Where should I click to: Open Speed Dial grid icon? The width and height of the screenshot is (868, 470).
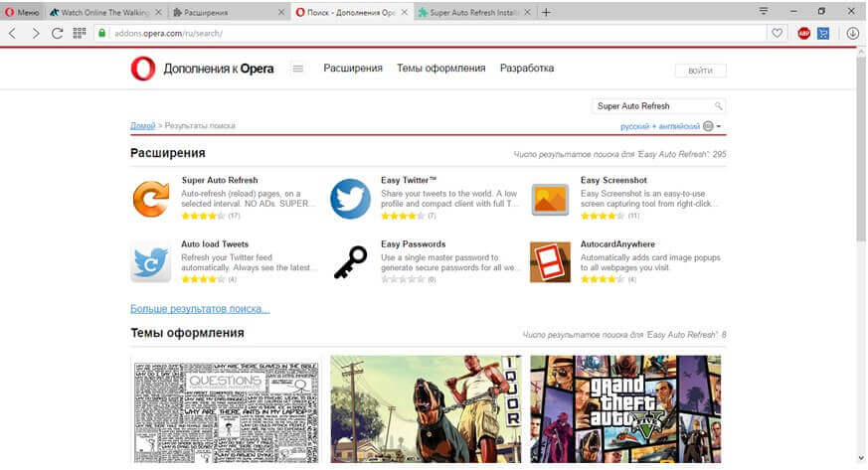click(79, 33)
